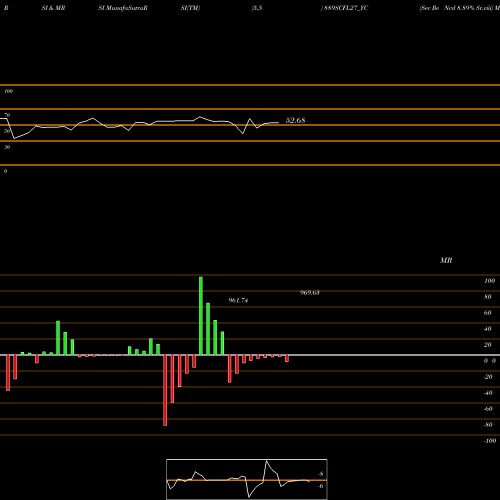Viewport: 500px width, 500px height.
Task: Open the mini overview chart at bottom
Action: pos(247,479)
